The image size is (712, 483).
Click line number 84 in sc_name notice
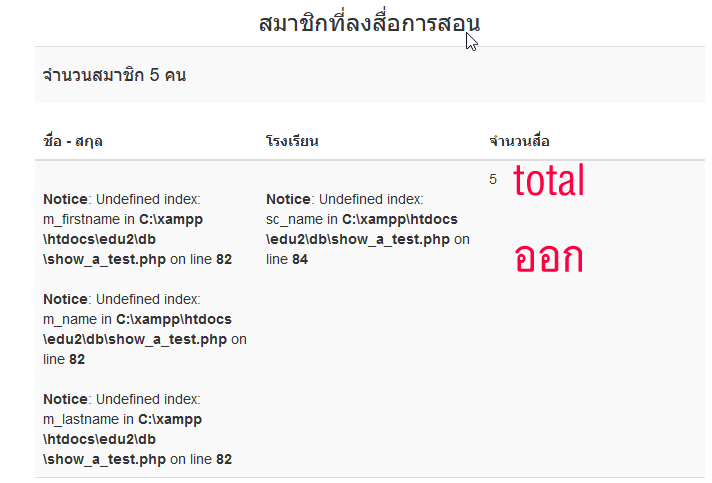click(x=300, y=259)
